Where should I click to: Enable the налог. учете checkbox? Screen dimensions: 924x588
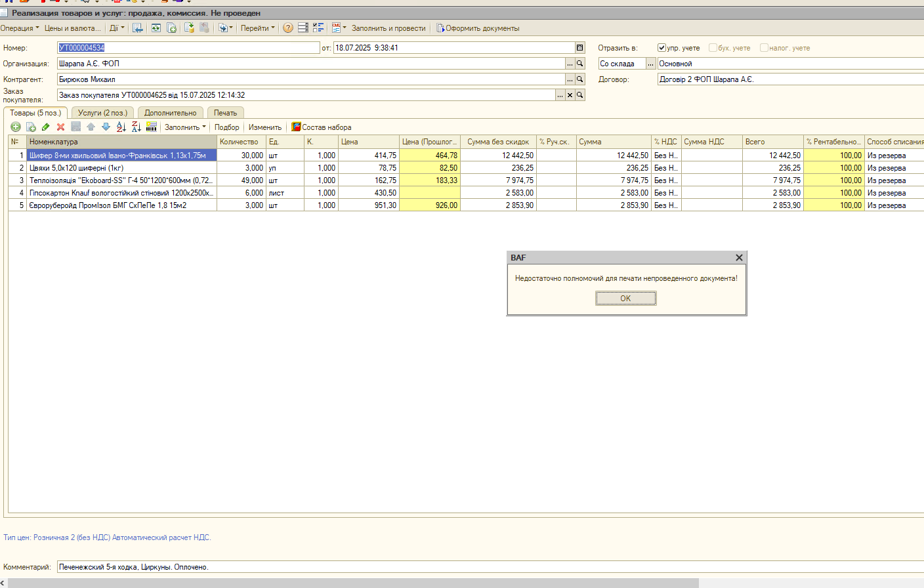coord(764,48)
